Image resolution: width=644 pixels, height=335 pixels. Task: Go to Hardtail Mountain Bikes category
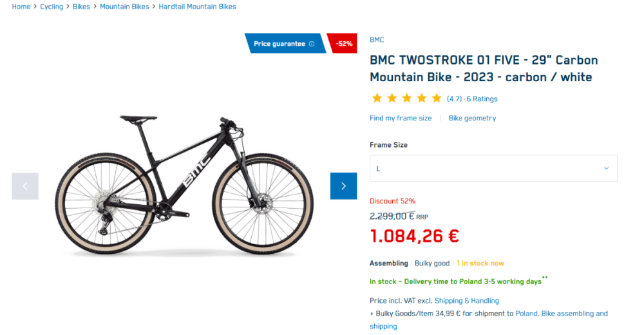pos(197,6)
